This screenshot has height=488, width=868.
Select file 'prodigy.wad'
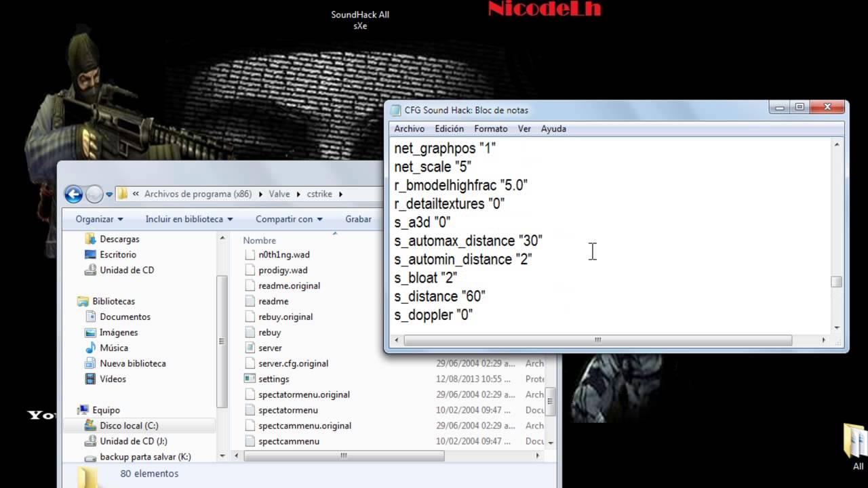283,270
